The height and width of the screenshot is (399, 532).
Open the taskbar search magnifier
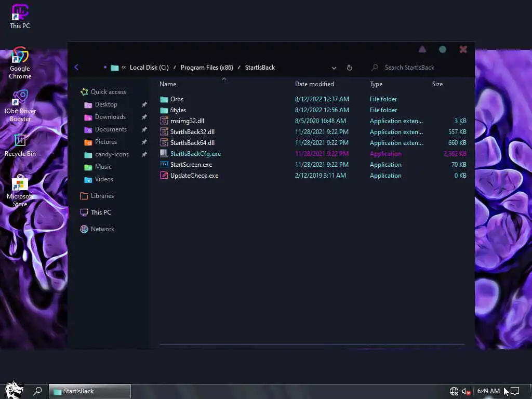[x=37, y=391]
